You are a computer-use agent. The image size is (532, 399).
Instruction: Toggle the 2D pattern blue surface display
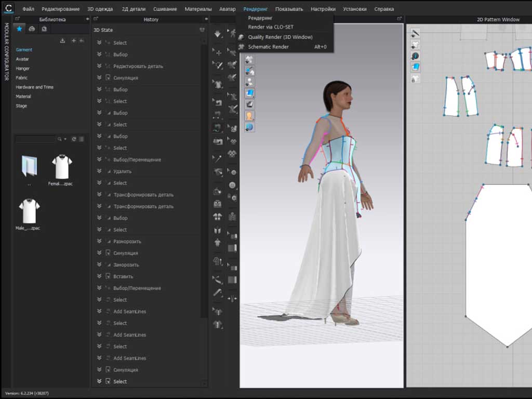[416, 68]
